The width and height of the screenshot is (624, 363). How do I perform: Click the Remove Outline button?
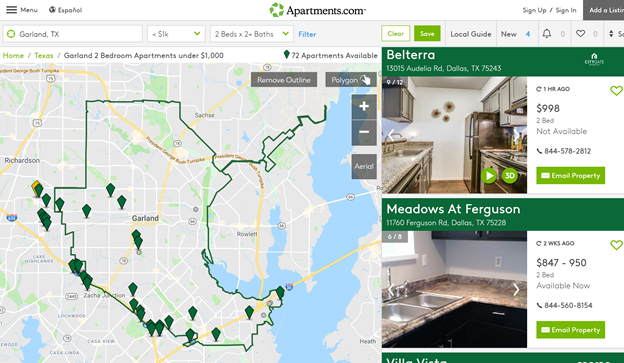(284, 80)
